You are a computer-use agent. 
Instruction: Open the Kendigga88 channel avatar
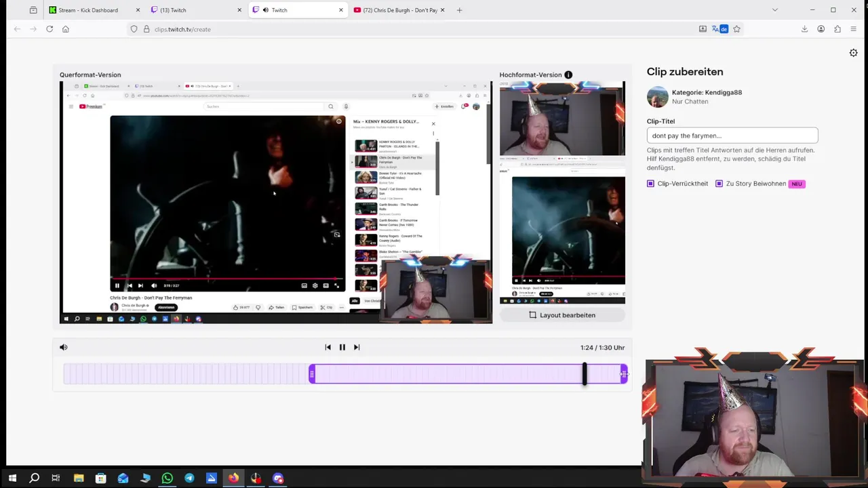pyautogui.click(x=657, y=97)
